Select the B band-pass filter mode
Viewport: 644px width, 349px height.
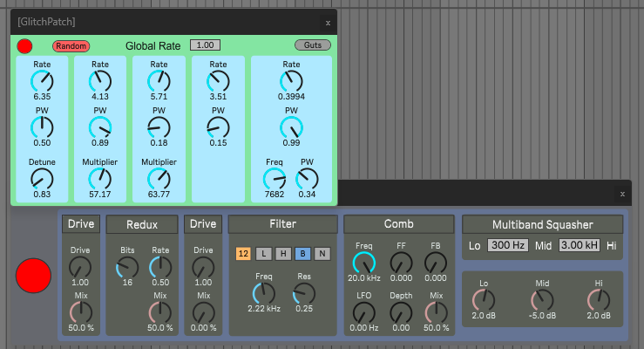click(302, 254)
